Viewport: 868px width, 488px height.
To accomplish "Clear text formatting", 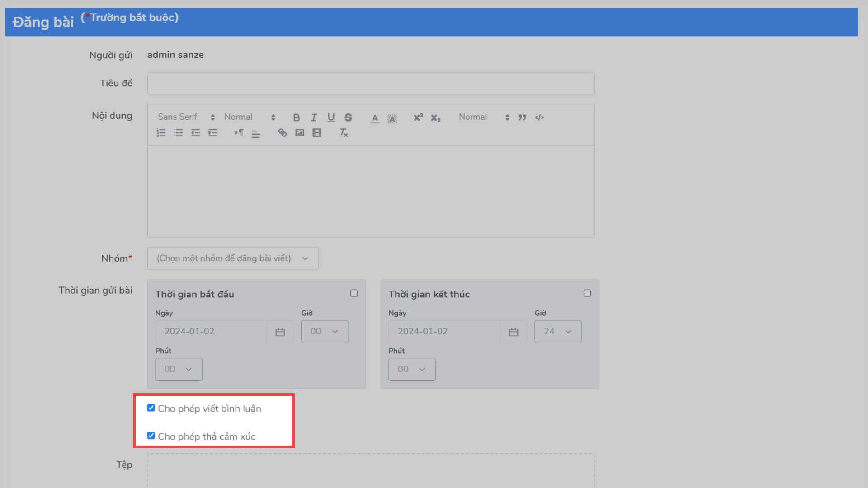I will point(344,133).
